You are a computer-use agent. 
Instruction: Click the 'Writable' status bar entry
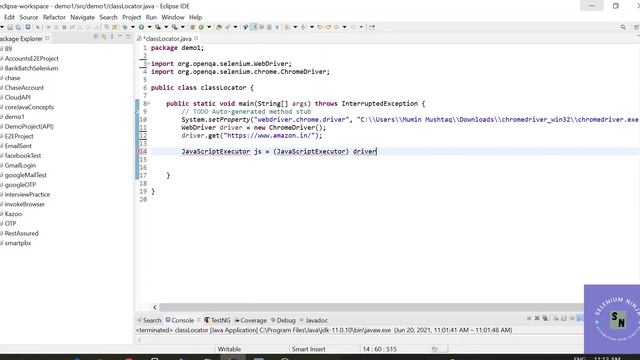click(x=229, y=349)
